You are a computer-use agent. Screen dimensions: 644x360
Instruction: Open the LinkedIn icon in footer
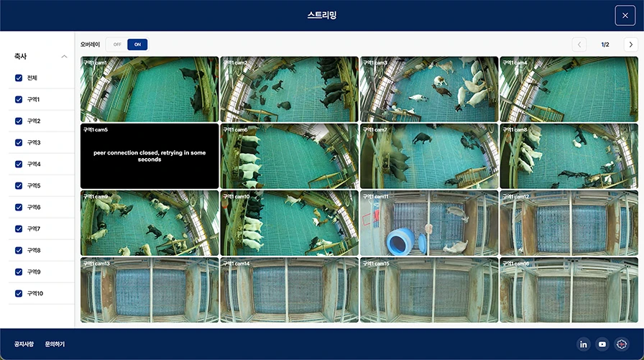583,344
